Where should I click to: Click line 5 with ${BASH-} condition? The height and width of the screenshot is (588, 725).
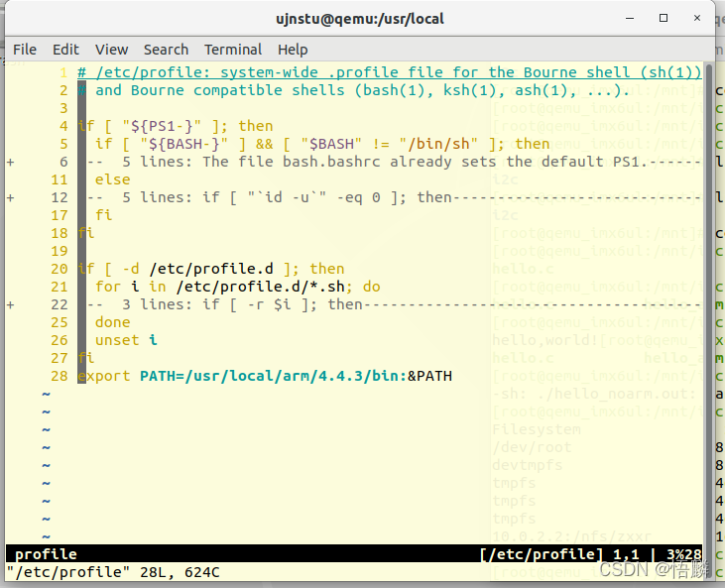coord(322,144)
